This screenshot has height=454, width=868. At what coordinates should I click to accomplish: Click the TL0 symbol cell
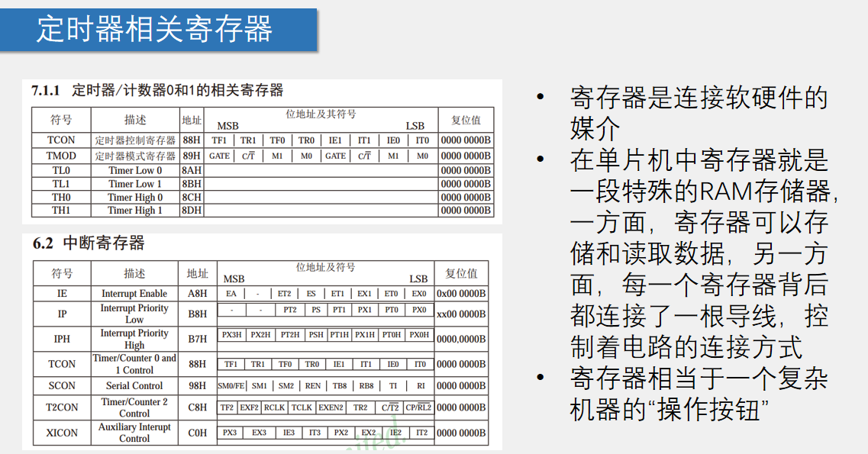point(61,170)
